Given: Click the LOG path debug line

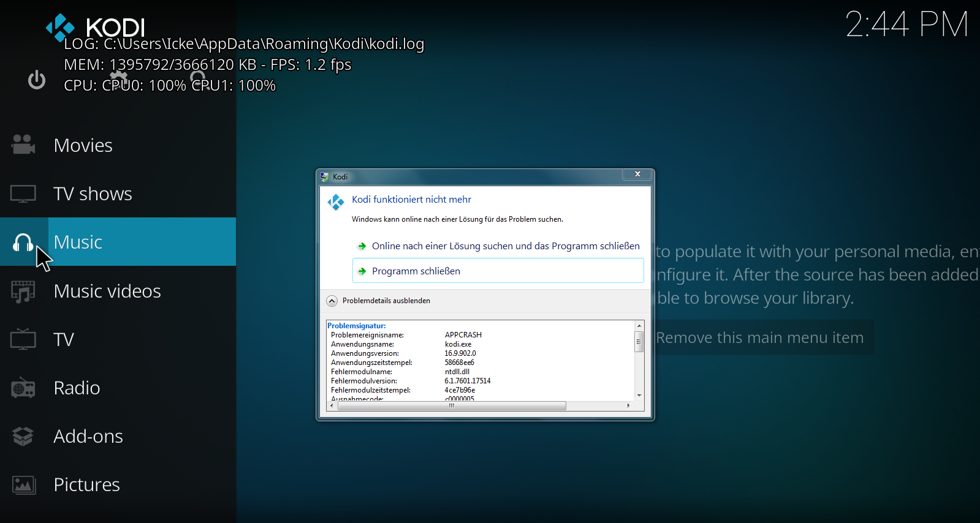Looking at the screenshot, I should tap(244, 44).
